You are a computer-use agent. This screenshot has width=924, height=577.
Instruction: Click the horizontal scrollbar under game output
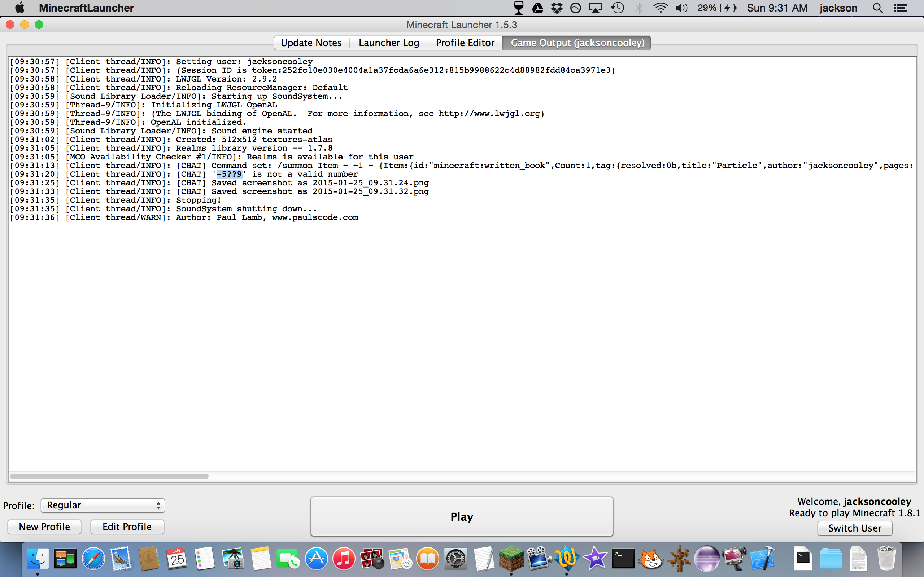coord(109,476)
